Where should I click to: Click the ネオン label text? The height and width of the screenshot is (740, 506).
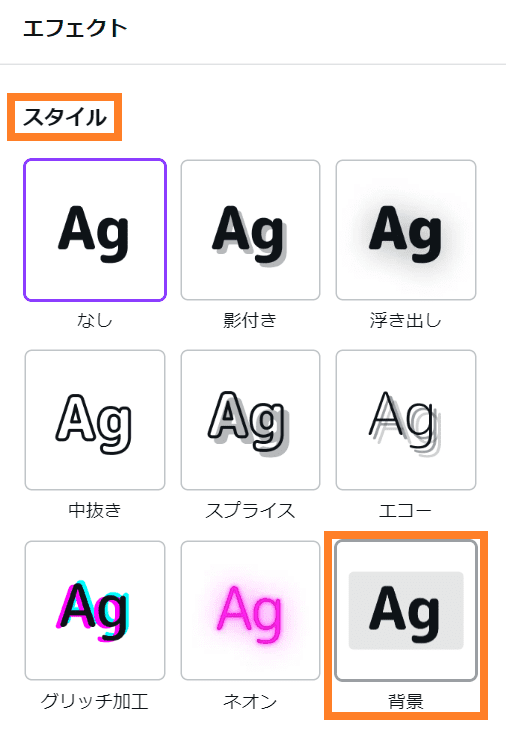pos(250,701)
